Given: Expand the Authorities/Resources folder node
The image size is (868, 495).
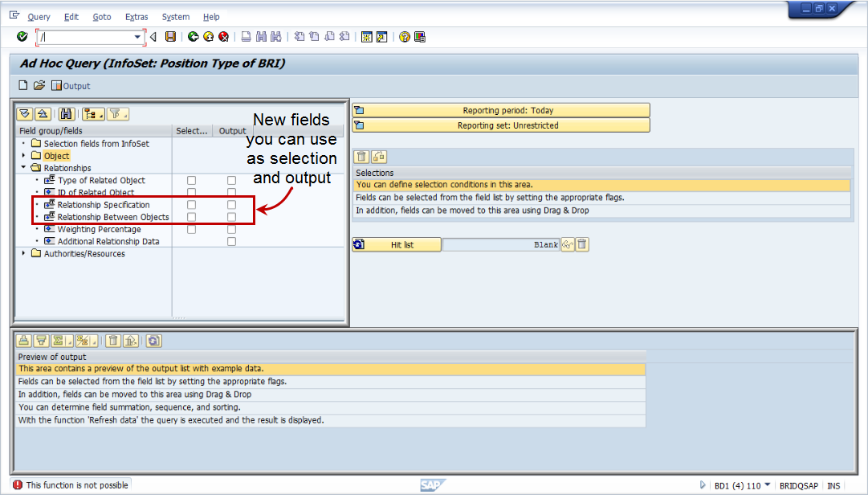Looking at the screenshot, I should (23, 254).
